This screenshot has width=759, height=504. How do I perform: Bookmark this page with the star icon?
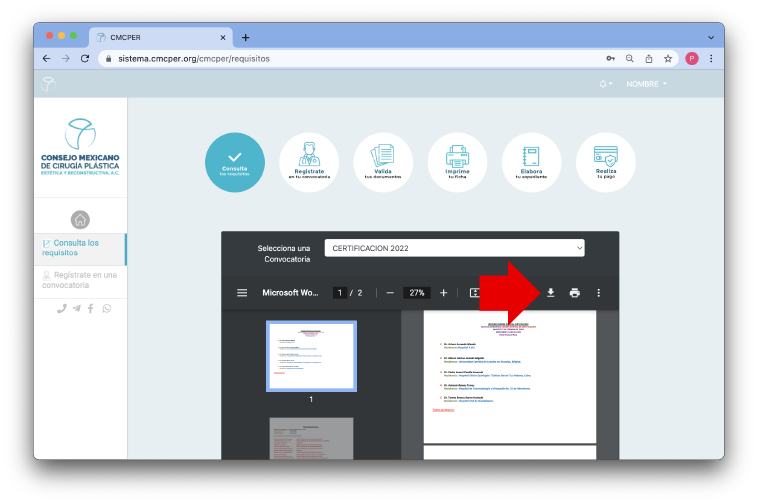668,58
